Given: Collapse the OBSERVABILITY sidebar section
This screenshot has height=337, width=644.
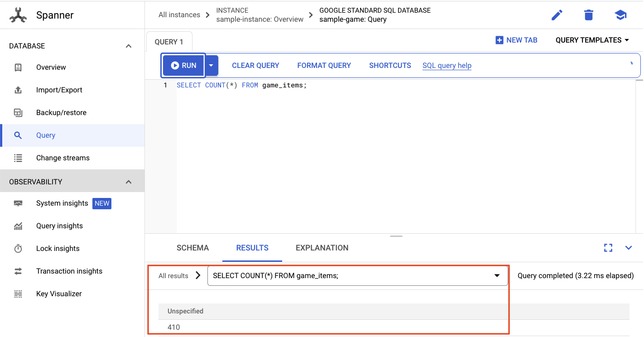Looking at the screenshot, I should tap(129, 182).
